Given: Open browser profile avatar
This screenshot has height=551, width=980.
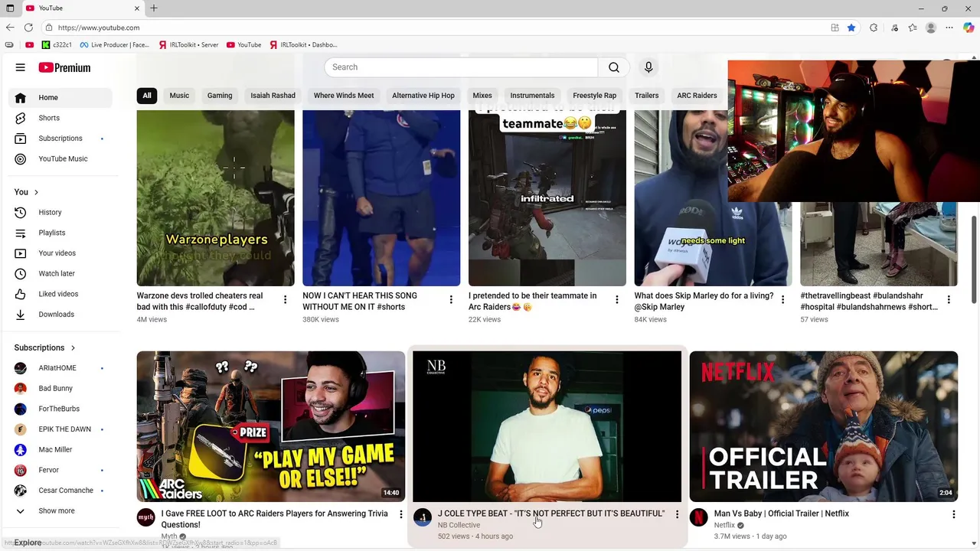Looking at the screenshot, I should pyautogui.click(x=931, y=28).
